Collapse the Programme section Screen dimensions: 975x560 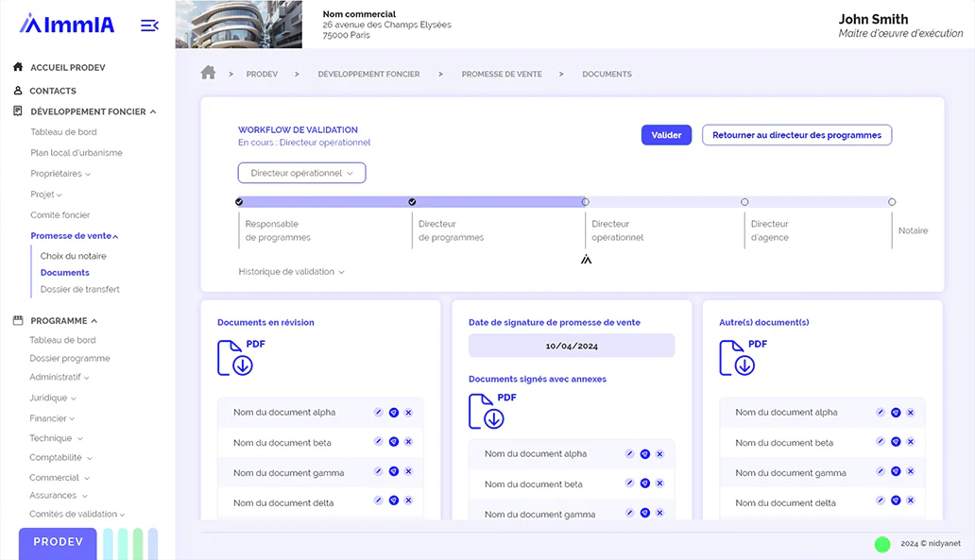point(94,321)
